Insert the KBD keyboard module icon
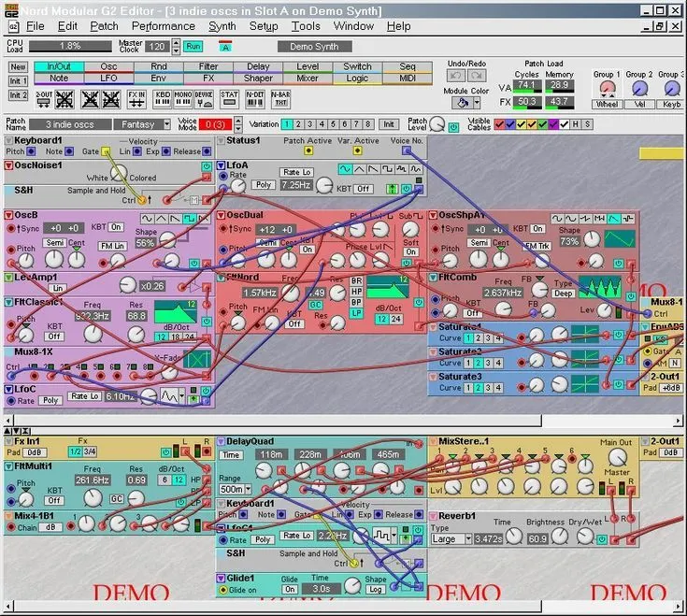The image size is (687, 616). click(163, 99)
